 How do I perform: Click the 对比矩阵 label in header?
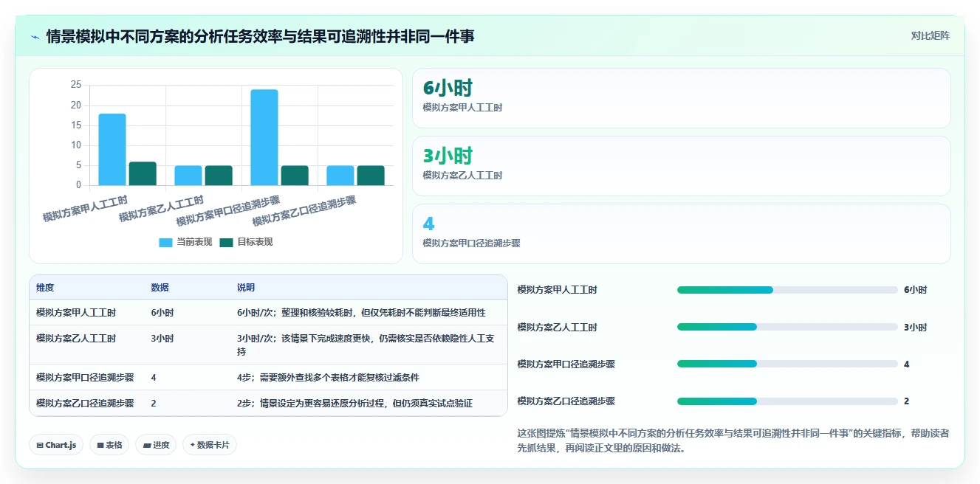(x=930, y=35)
